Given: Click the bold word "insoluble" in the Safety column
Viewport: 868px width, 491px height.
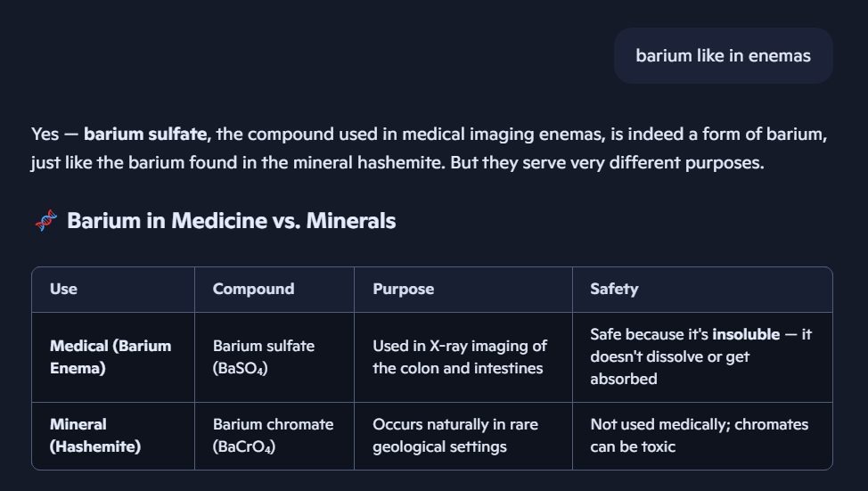Looking at the screenshot, I should [747, 335].
